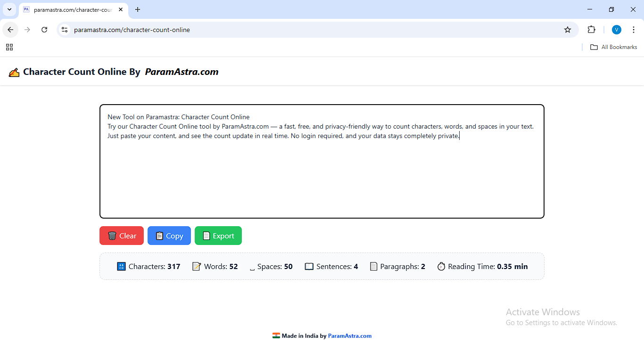The image size is (644, 343).
Task: Restore down the Chrome window
Action: 611,9
